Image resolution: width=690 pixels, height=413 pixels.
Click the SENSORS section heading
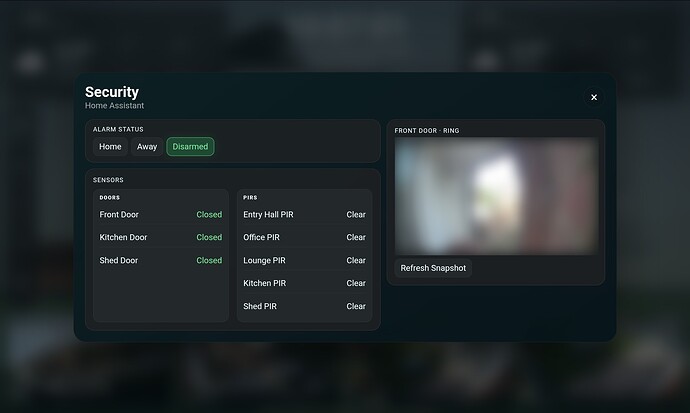(x=108, y=180)
